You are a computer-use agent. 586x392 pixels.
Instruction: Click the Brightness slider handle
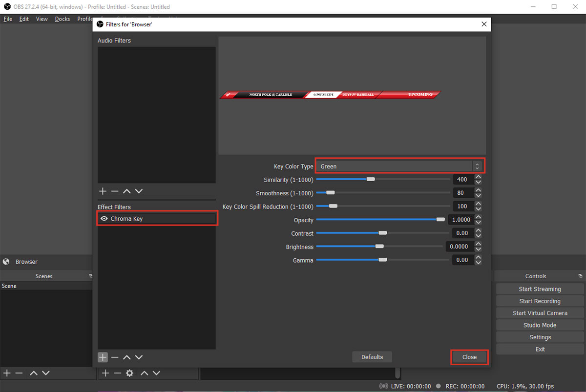(379, 247)
